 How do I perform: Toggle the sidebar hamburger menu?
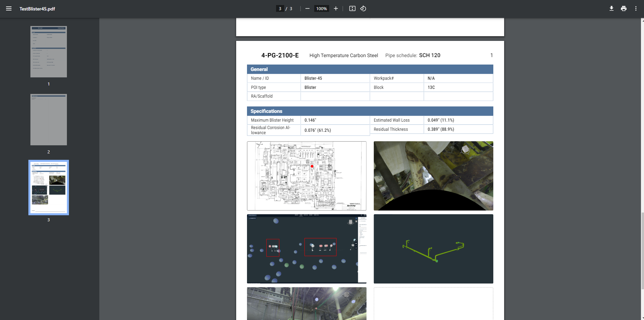(9, 9)
